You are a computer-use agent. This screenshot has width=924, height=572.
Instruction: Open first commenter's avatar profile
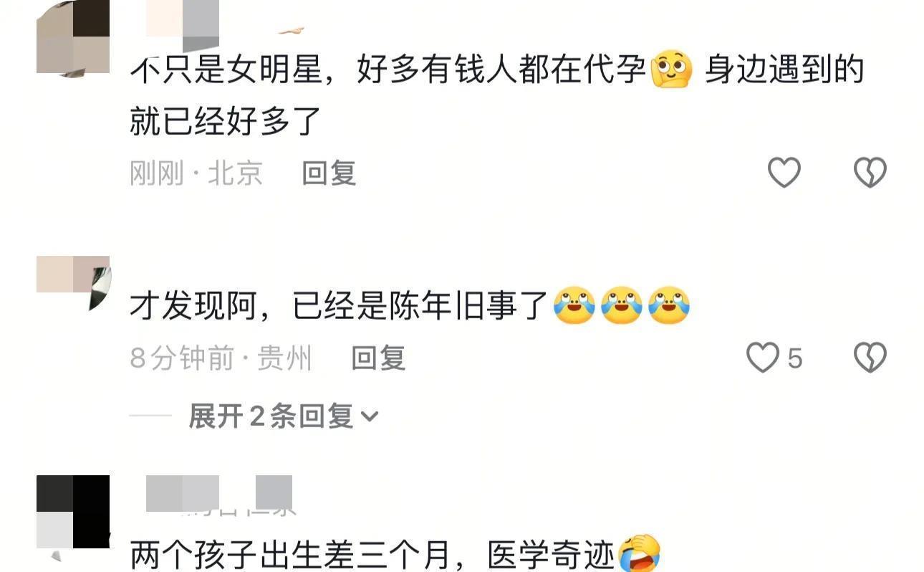[x=73, y=37]
